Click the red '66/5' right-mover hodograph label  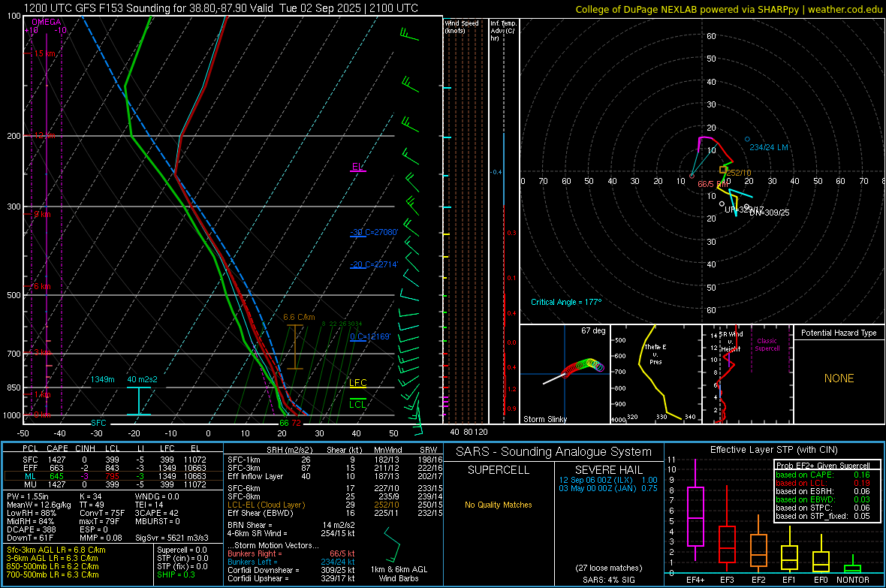pyautogui.click(x=713, y=184)
